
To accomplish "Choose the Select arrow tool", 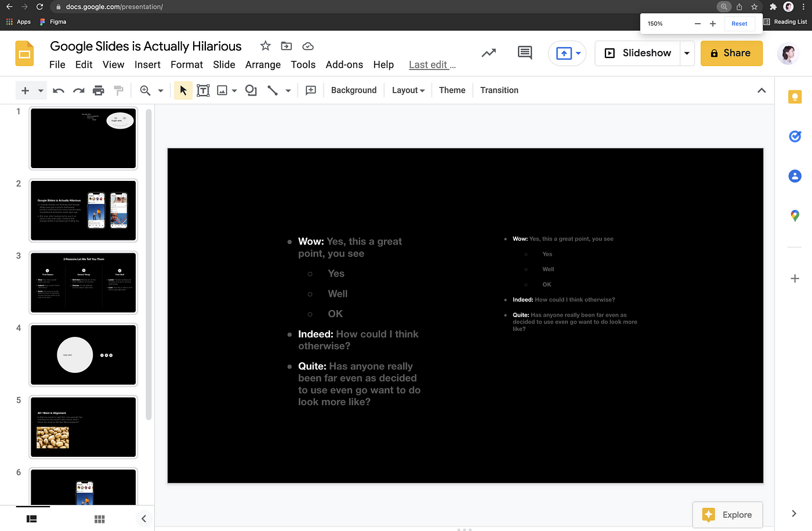I will (183, 90).
